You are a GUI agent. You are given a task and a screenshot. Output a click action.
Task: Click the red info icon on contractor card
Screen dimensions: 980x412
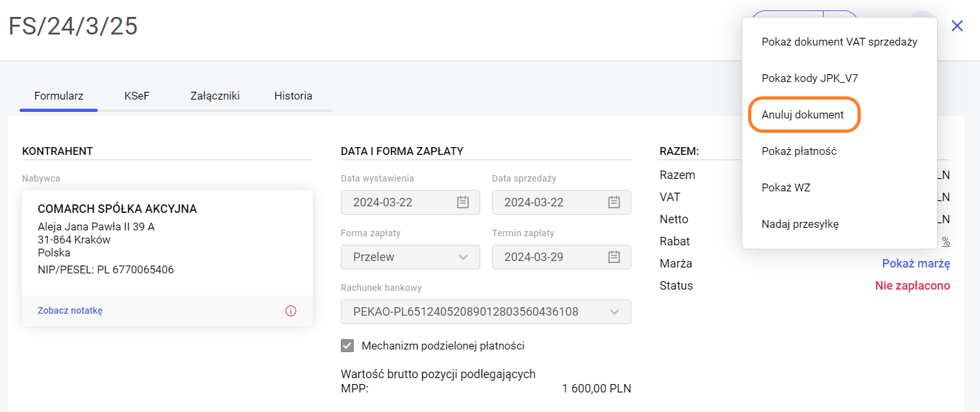pos(291,311)
